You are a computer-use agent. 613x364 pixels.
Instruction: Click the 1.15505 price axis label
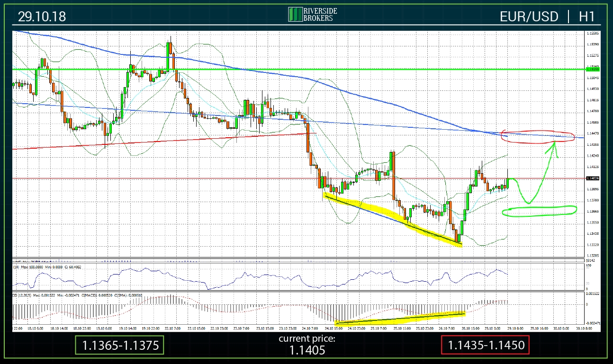coord(593,34)
